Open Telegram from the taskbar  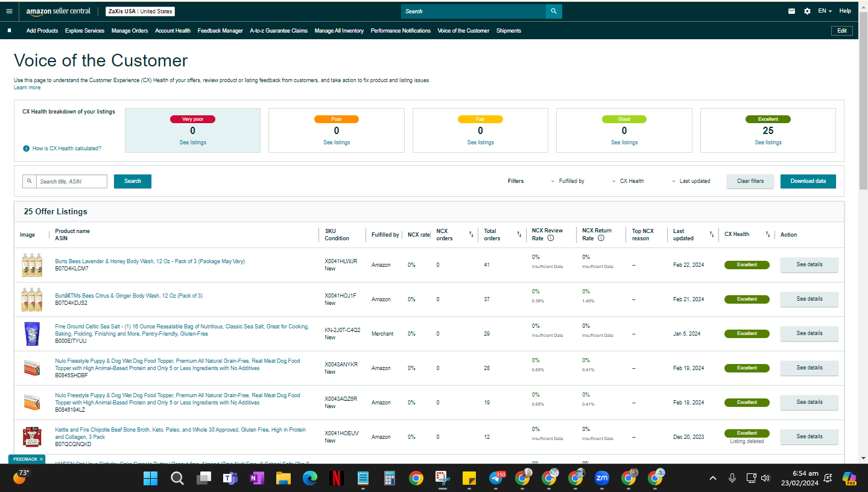click(x=496, y=478)
